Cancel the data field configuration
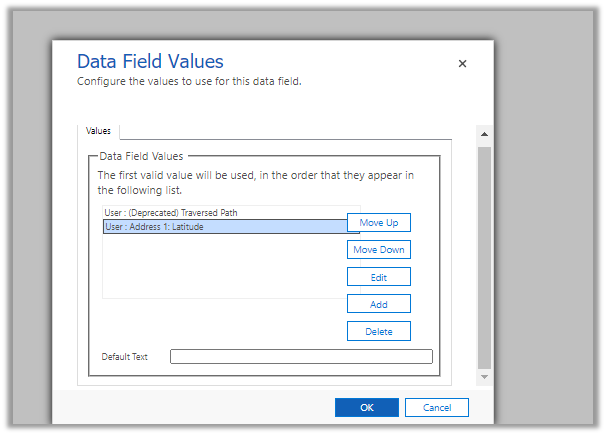Viewport: 606px width, 435px height. pyautogui.click(x=436, y=408)
